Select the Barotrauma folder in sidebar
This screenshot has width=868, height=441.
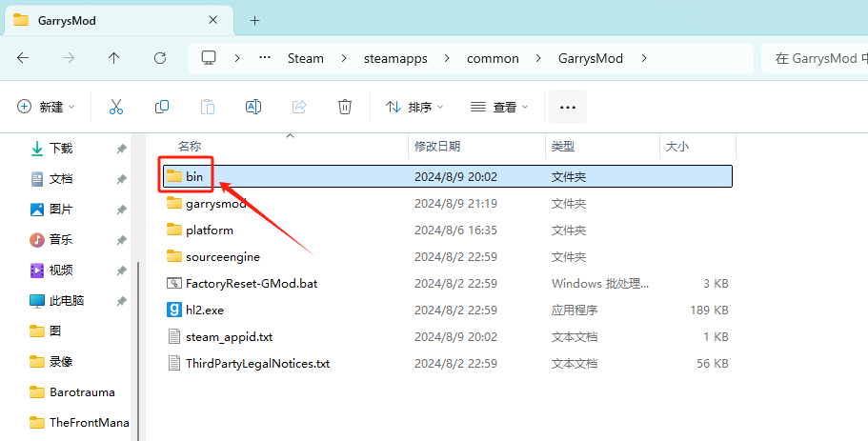click(x=82, y=391)
